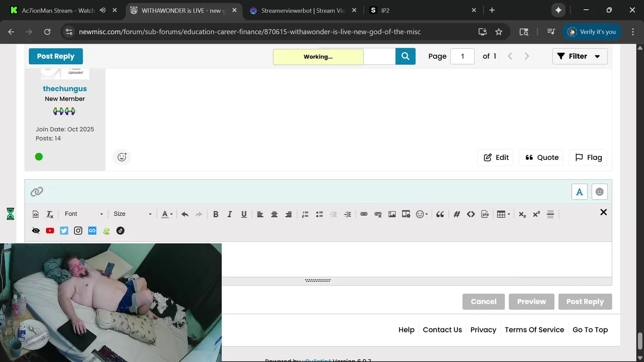Center align text

[x=274, y=214]
